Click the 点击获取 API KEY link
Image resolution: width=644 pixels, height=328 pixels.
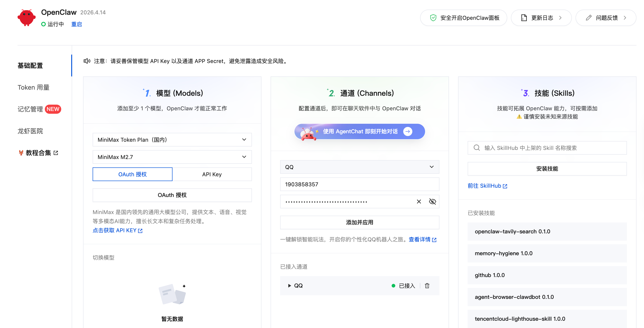pyautogui.click(x=117, y=230)
